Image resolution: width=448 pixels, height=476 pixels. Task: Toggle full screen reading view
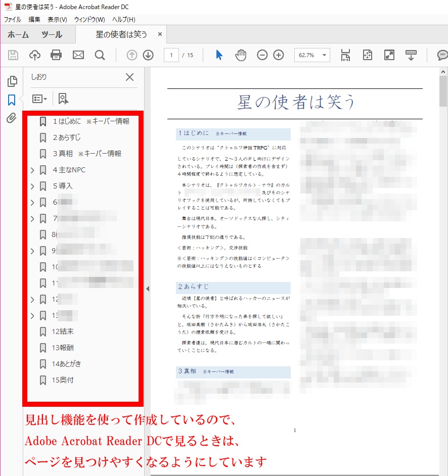pyautogui.click(x=389, y=55)
